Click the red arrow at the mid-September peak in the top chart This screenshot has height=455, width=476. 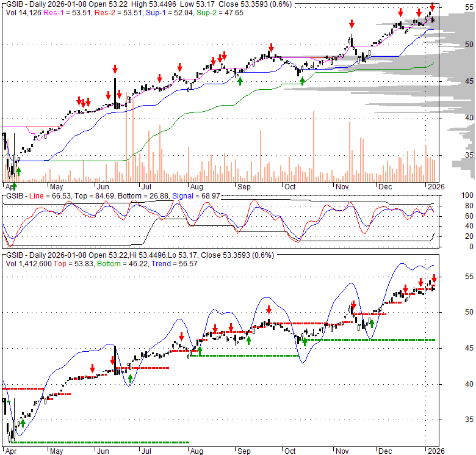(271, 48)
